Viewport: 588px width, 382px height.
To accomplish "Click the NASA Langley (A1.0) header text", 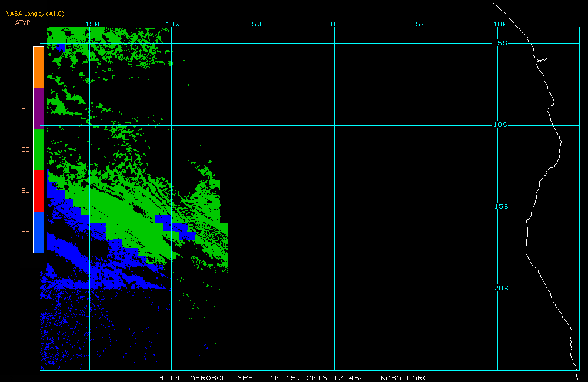I will coord(35,14).
